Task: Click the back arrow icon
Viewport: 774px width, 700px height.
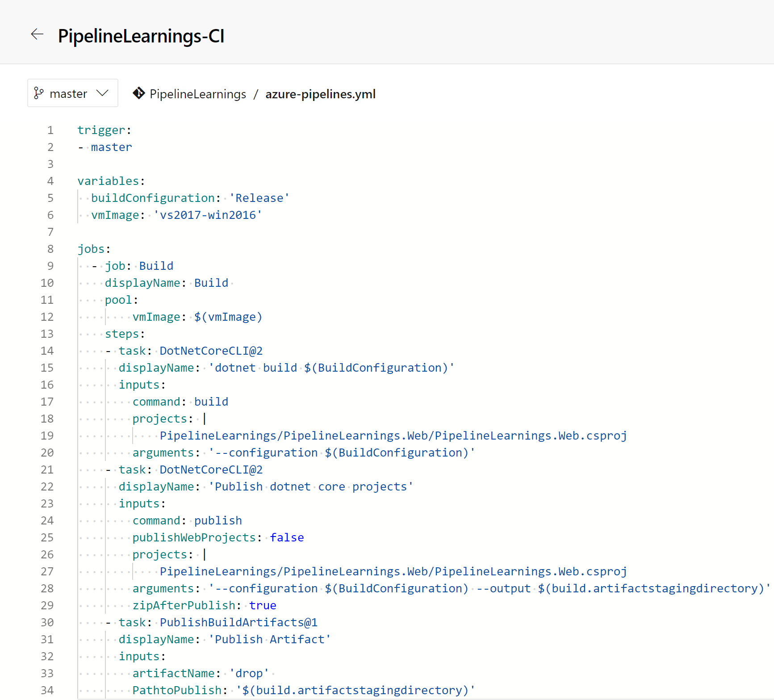Action: click(37, 34)
